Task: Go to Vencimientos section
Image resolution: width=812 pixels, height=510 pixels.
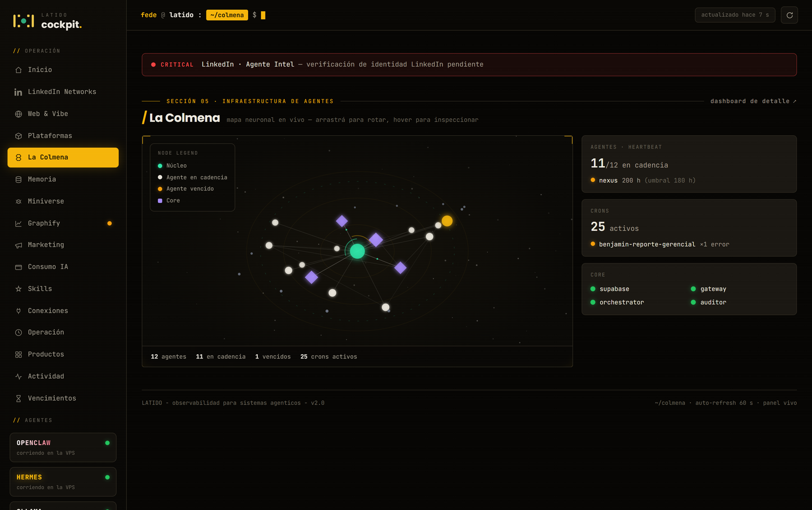Action: point(63,398)
